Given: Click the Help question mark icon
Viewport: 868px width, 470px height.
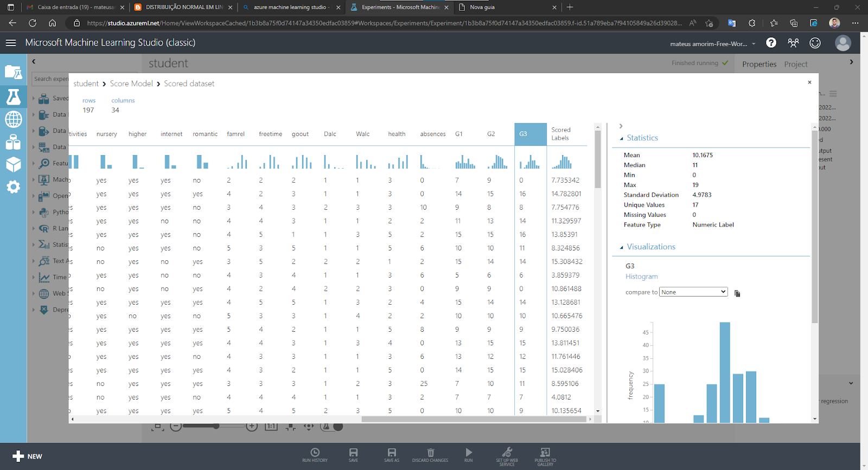Looking at the screenshot, I should coord(771,43).
